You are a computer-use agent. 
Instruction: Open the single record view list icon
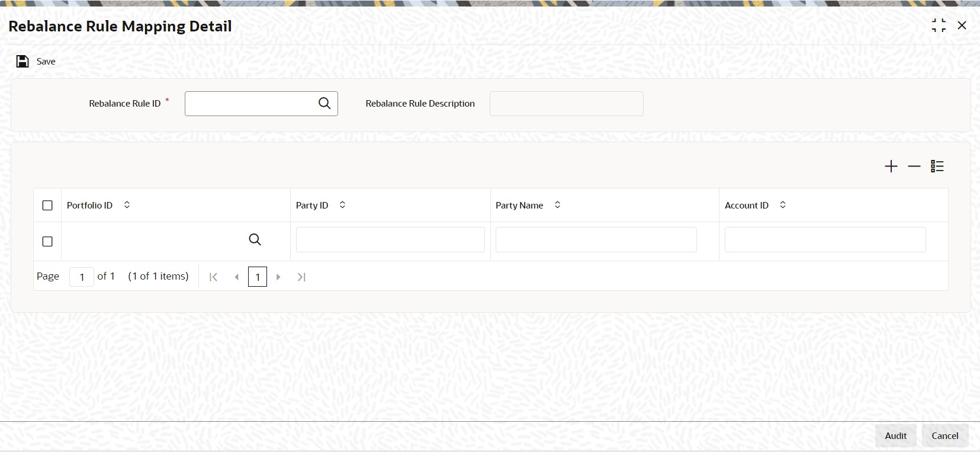click(x=937, y=166)
